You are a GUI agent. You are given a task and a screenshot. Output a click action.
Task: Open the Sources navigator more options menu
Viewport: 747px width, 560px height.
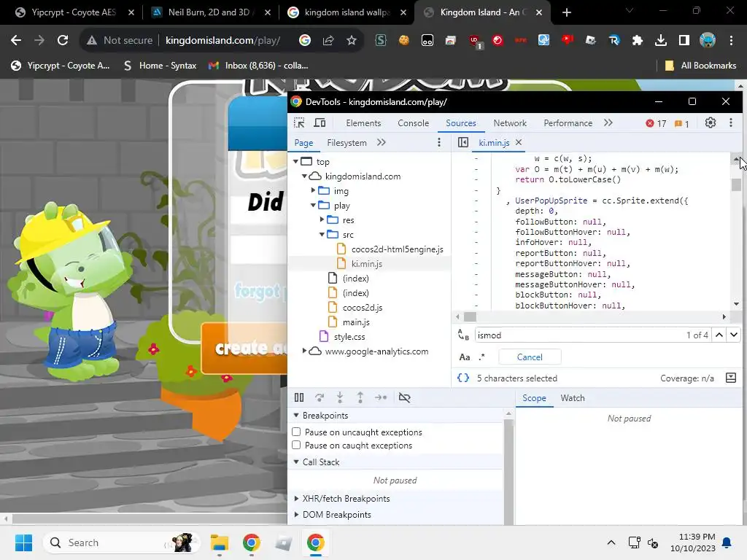438,142
